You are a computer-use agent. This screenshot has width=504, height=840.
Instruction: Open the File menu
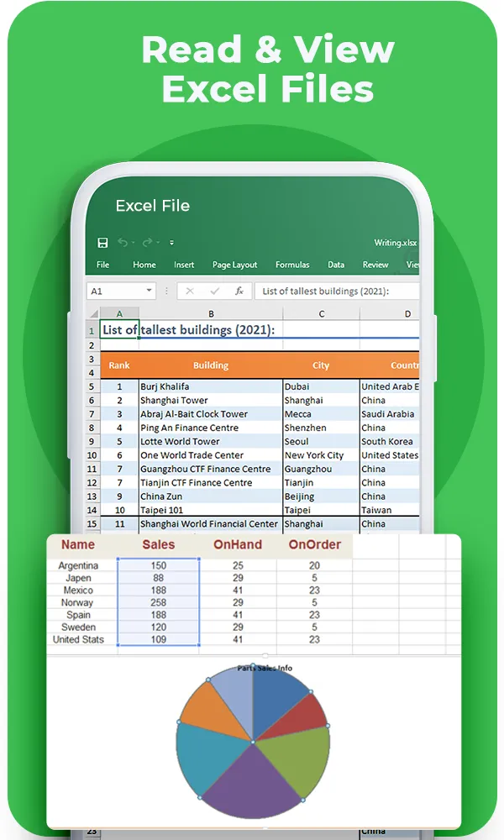[102, 265]
